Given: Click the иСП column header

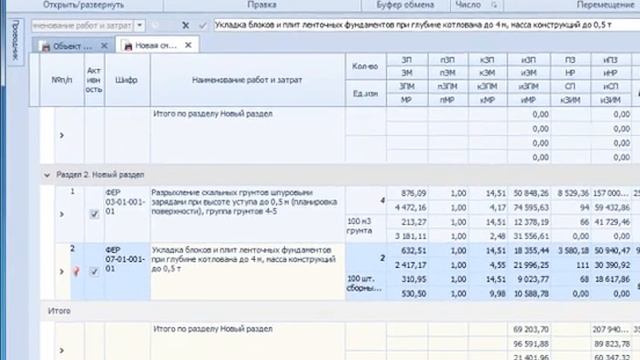Looking at the screenshot, I should 611,87.
